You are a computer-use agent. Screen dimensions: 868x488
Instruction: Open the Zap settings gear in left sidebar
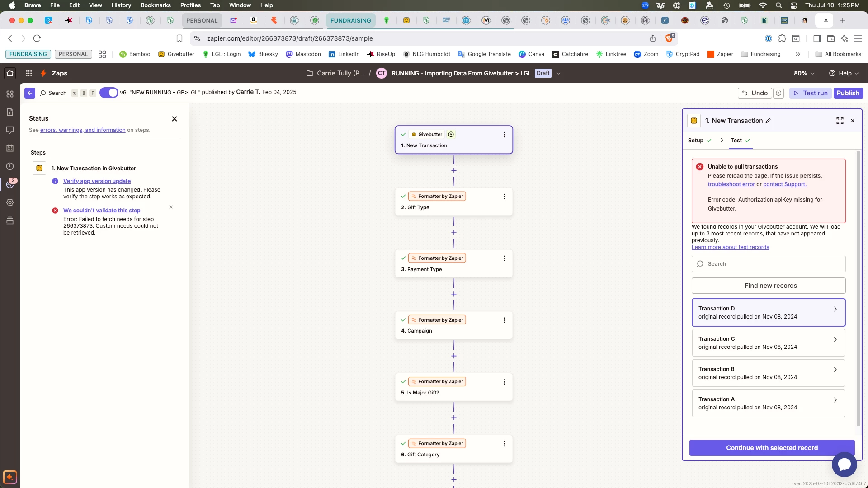pyautogui.click(x=10, y=202)
